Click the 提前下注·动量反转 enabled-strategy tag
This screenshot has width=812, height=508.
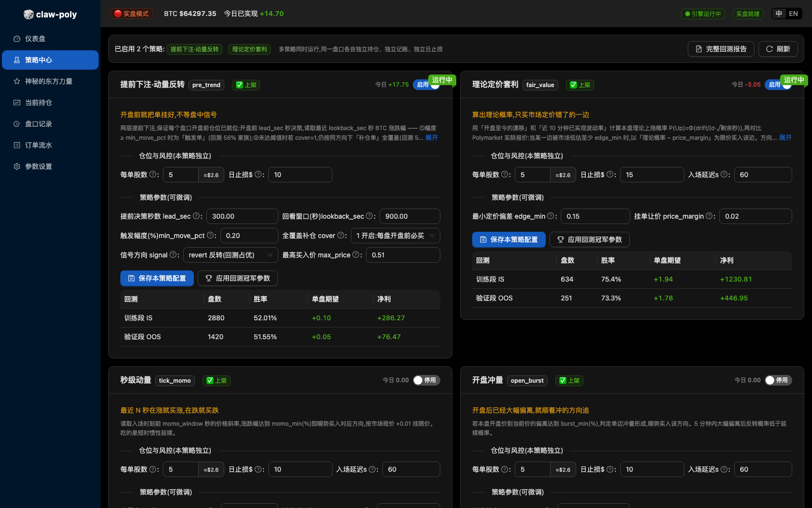195,49
